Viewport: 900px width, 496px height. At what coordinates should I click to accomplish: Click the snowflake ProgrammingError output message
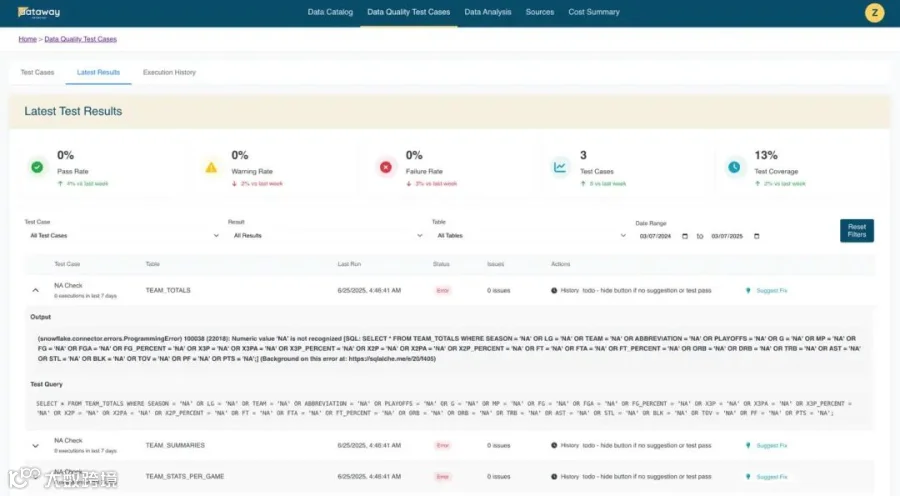[449, 348]
